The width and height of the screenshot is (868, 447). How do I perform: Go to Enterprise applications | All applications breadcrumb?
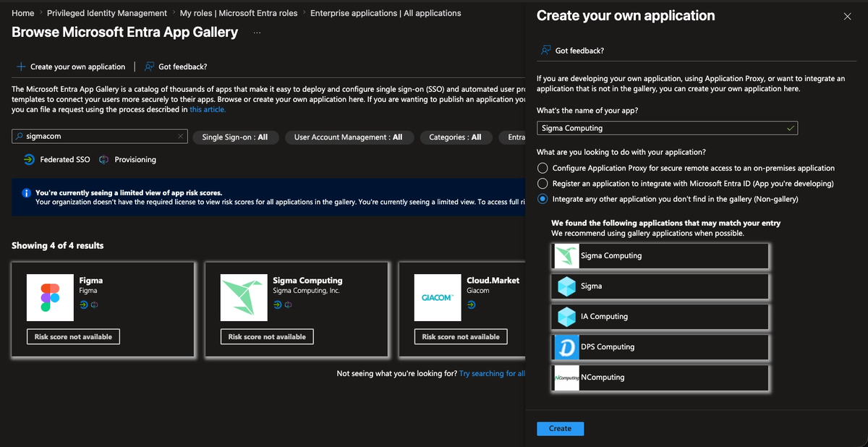coord(386,13)
